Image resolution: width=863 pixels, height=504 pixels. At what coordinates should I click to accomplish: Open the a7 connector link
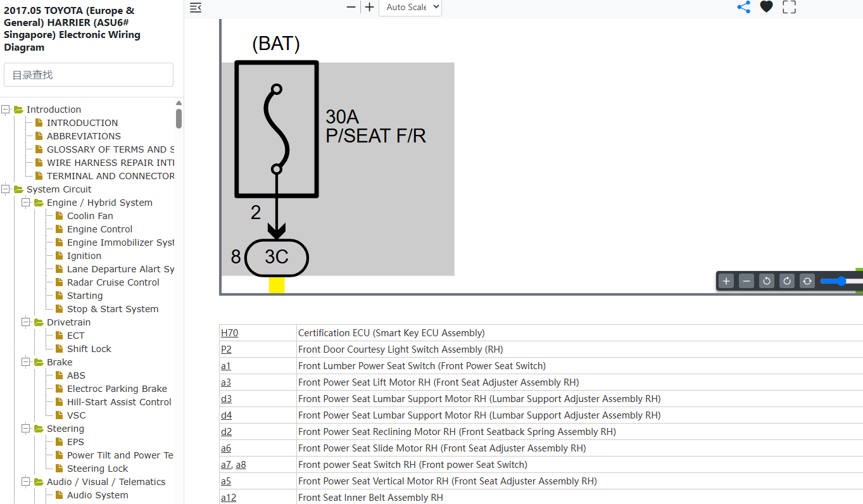(226, 465)
